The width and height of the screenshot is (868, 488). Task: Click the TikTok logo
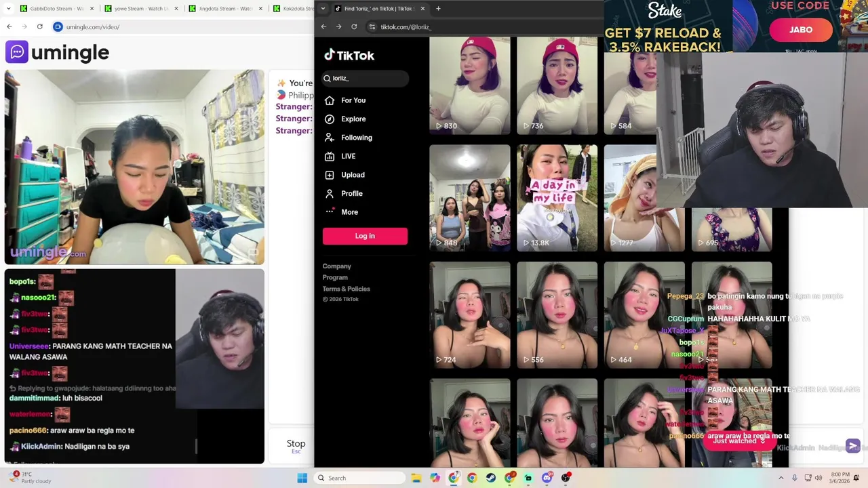click(349, 56)
